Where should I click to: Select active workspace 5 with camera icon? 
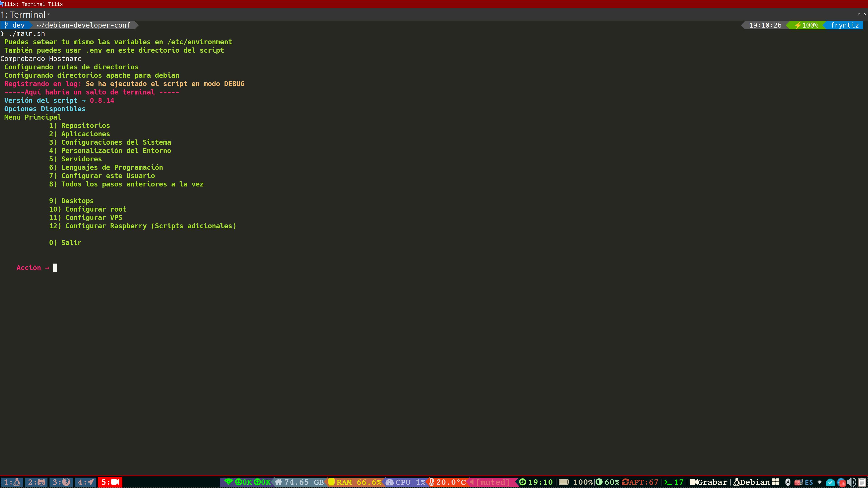(x=110, y=482)
